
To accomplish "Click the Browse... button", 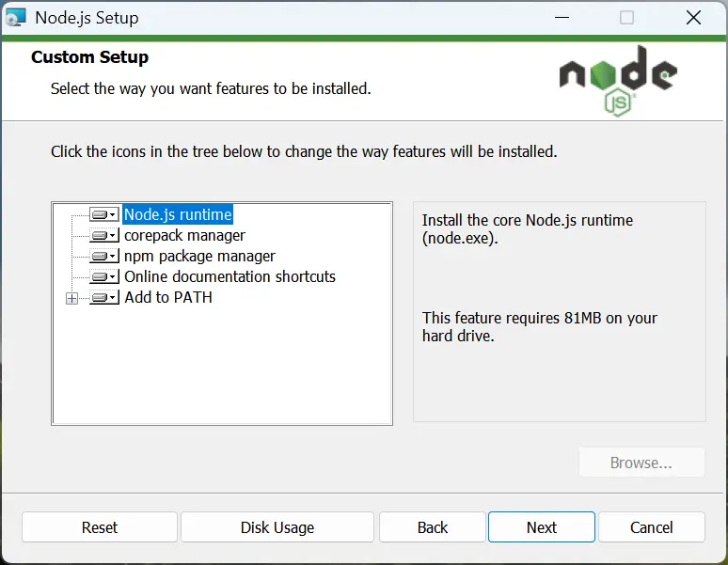I will coord(641,462).
